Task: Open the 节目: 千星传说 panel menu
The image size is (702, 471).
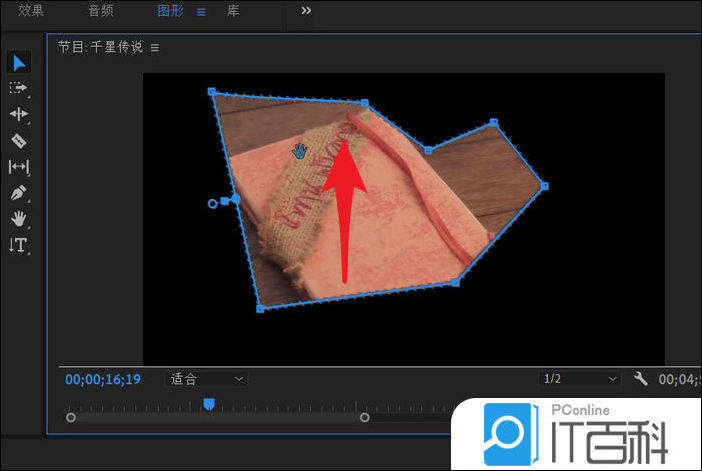Action: pyautogui.click(x=155, y=47)
